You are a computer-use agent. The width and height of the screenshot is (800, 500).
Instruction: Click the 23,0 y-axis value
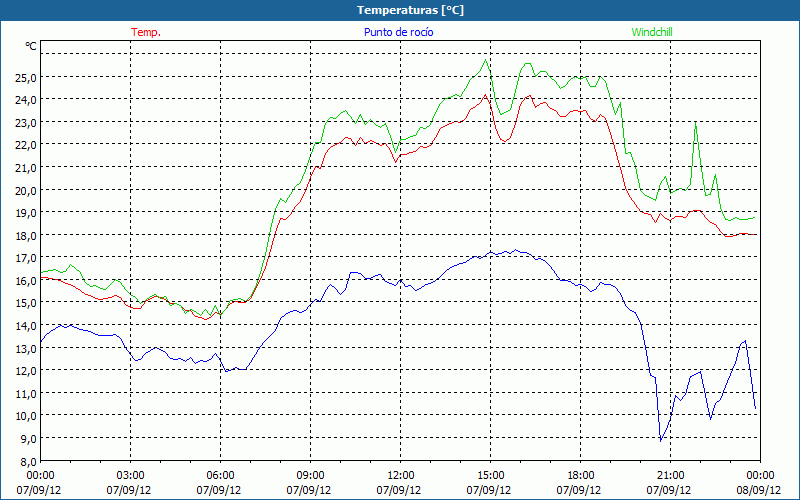click(x=27, y=122)
